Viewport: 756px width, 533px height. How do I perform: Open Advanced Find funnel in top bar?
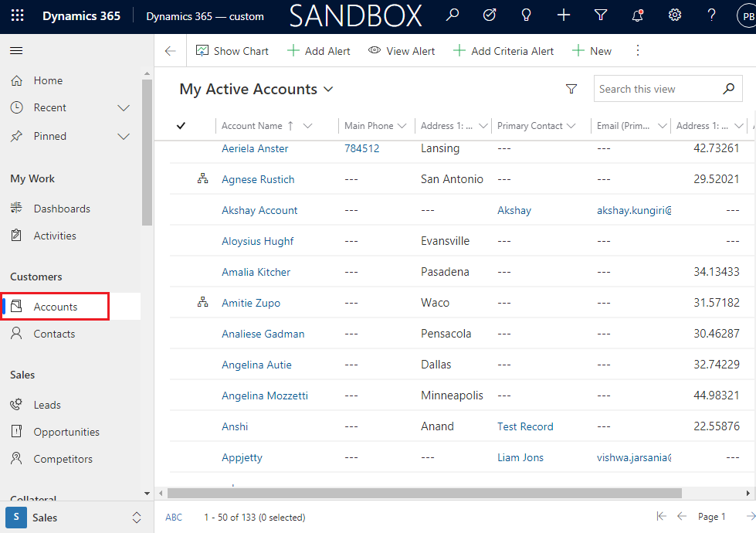601,15
